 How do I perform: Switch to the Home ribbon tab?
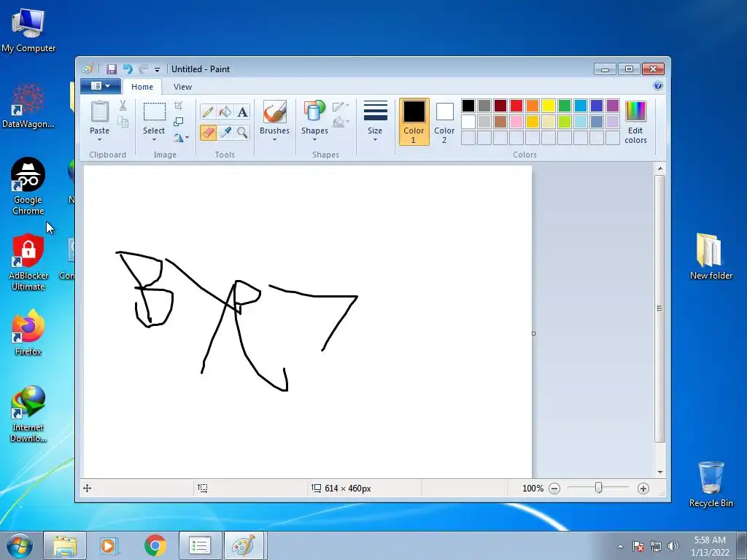142,87
